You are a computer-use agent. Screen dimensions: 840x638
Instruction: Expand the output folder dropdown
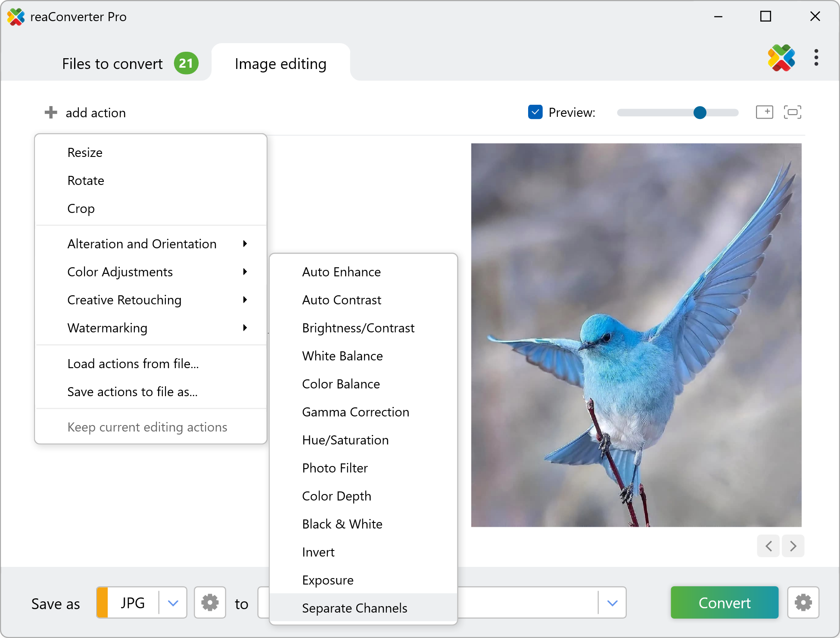612,603
